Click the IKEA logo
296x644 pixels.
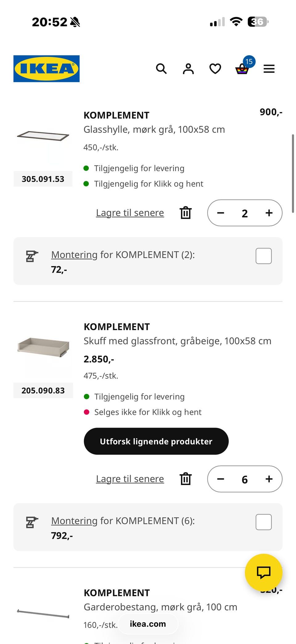pos(47,69)
